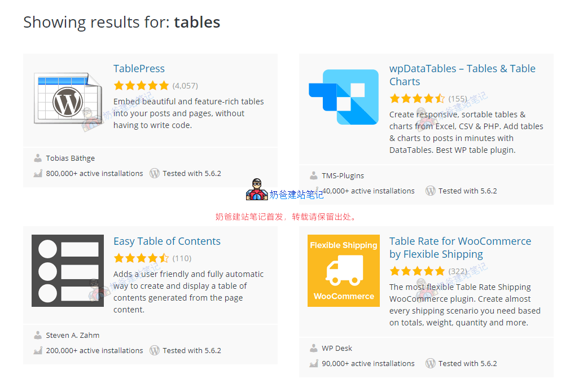Click the TMS-Plugins author name
Viewport: 570px width, 392px height.
pyautogui.click(x=343, y=176)
